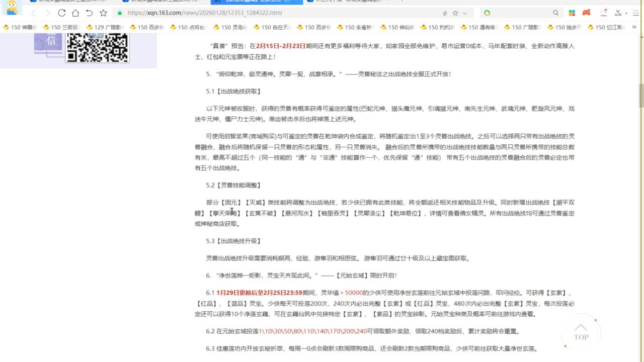Click the favorites star left of address bar
The image size is (644, 362).
coord(103,13)
